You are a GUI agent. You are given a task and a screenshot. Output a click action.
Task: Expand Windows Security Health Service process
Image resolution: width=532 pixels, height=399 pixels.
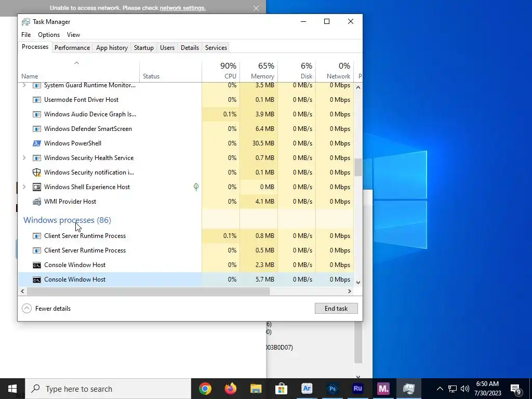[x=24, y=158]
